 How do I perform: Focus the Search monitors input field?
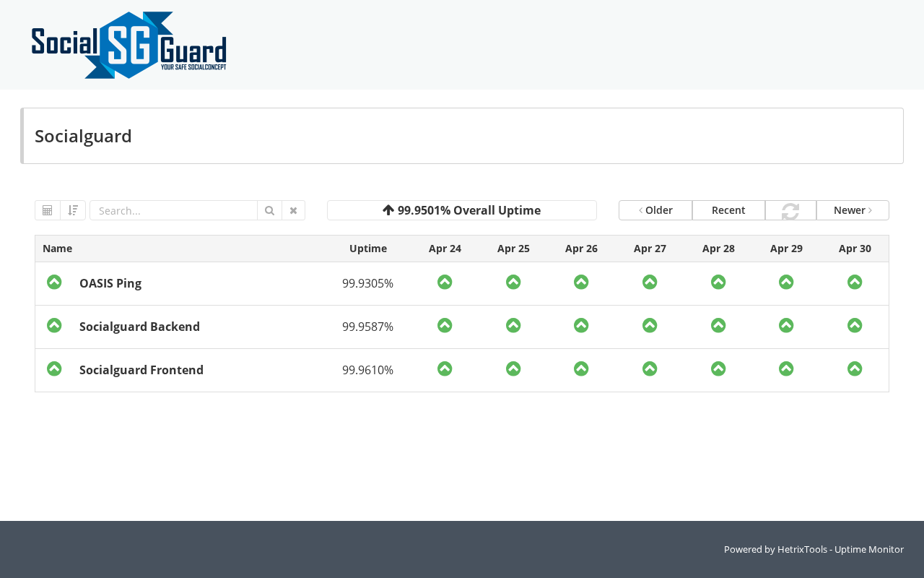pyautogui.click(x=173, y=210)
